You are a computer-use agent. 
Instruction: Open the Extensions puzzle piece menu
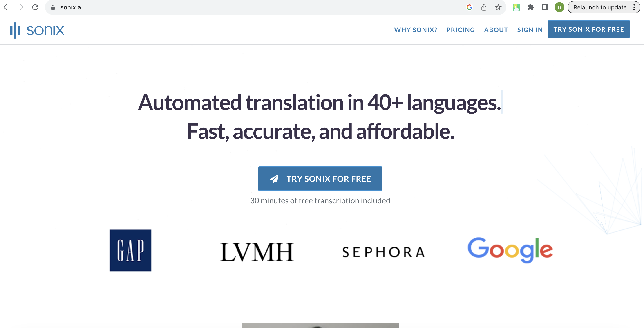click(530, 7)
